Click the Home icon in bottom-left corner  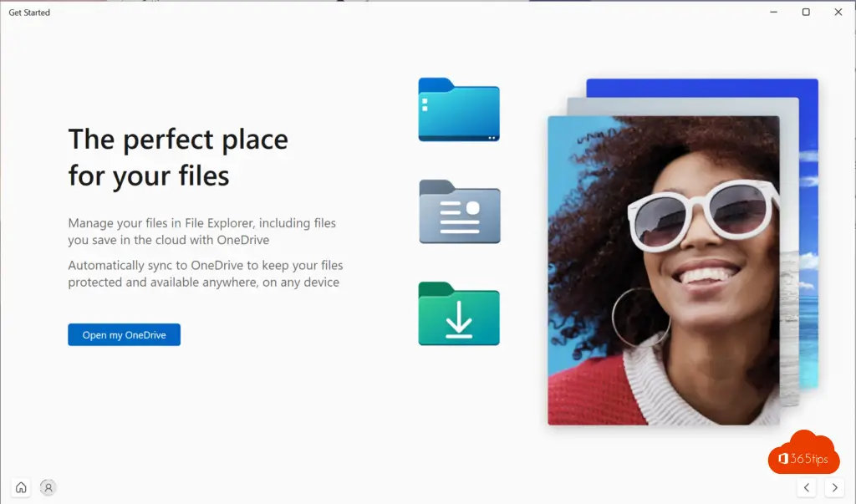(21, 487)
